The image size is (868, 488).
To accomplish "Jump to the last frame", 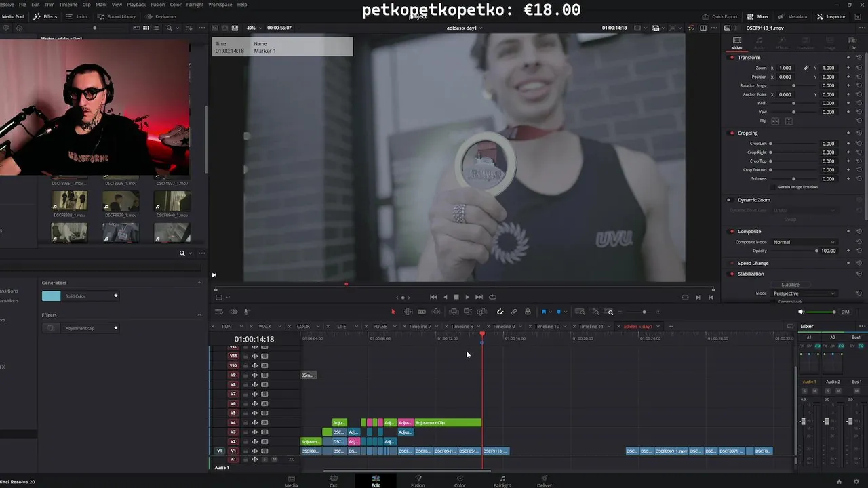I will click(479, 297).
